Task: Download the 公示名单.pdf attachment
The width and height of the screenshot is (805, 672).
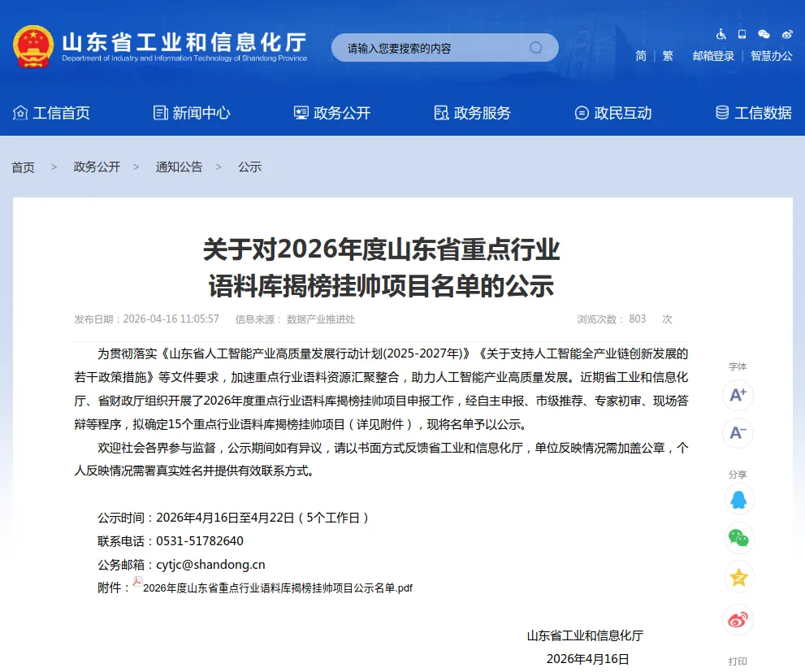Action: [278, 587]
